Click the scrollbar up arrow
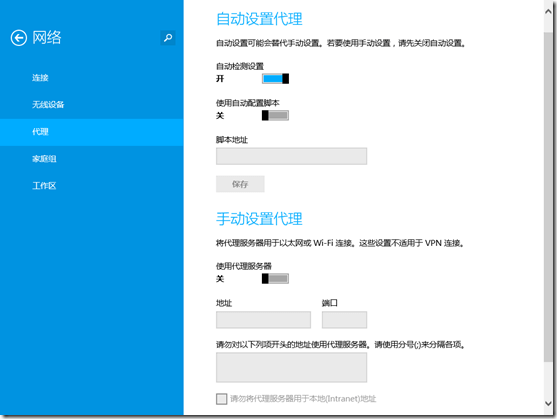The width and height of the screenshot is (557, 419). coord(548,11)
